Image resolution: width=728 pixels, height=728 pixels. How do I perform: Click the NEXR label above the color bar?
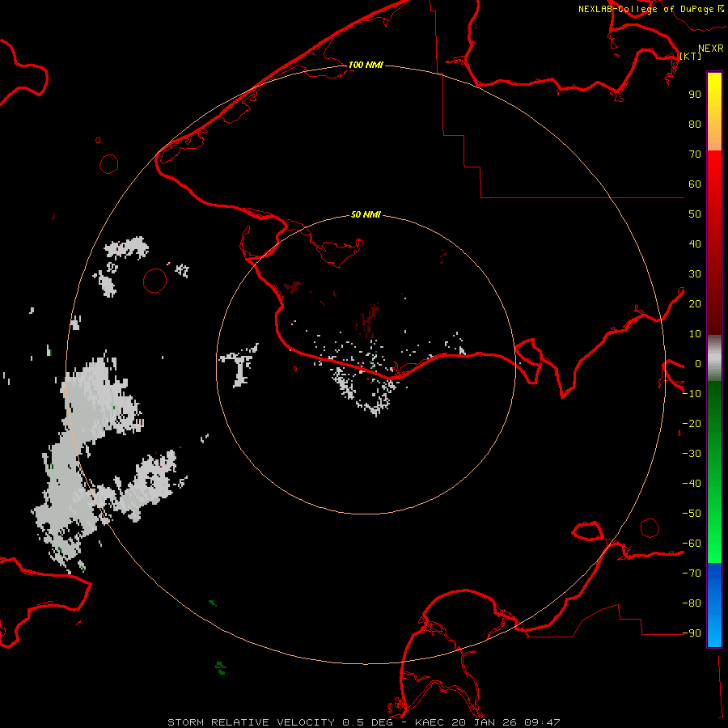tap(711, 49)
